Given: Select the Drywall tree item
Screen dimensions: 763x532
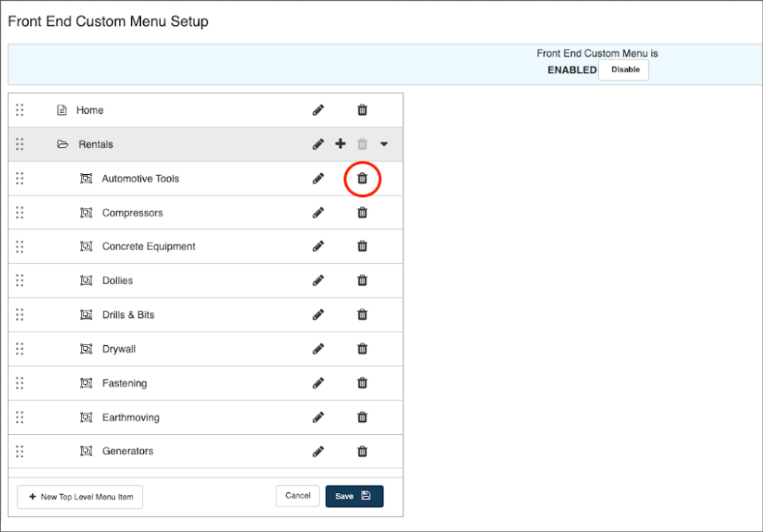Looking at the screenshot, I should (119, 349).
